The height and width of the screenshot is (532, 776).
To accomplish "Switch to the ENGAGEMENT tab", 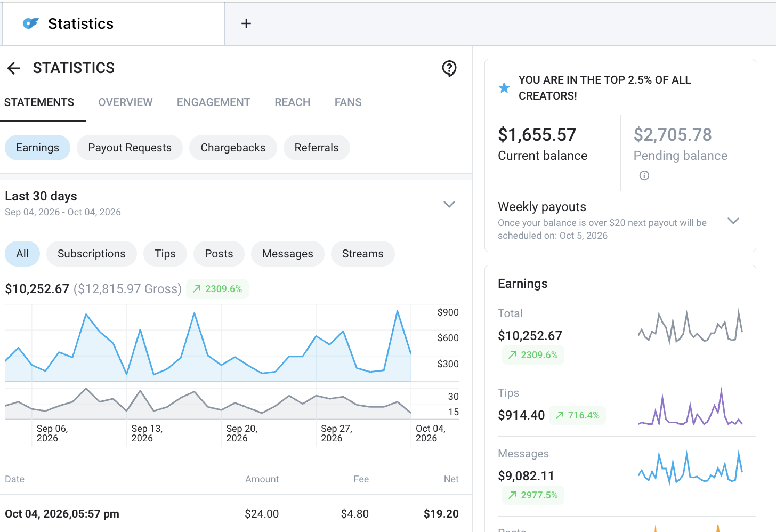I will [214, 102].
